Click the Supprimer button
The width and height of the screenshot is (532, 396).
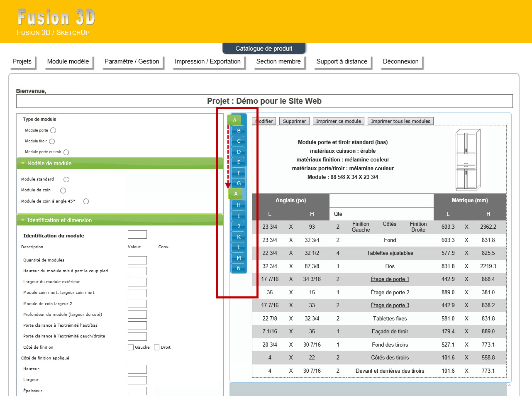[294, 121]
